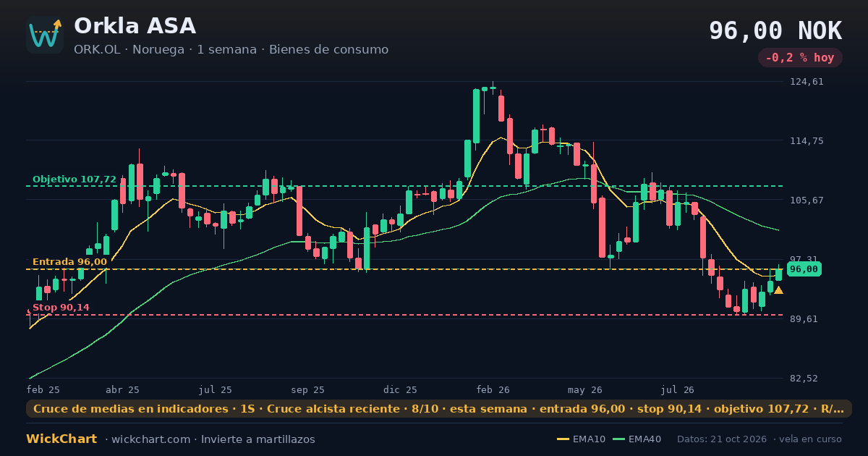Click the "Noruega" country label
The width and height of the screenshot is (868, 456).
tap(158, 50)
